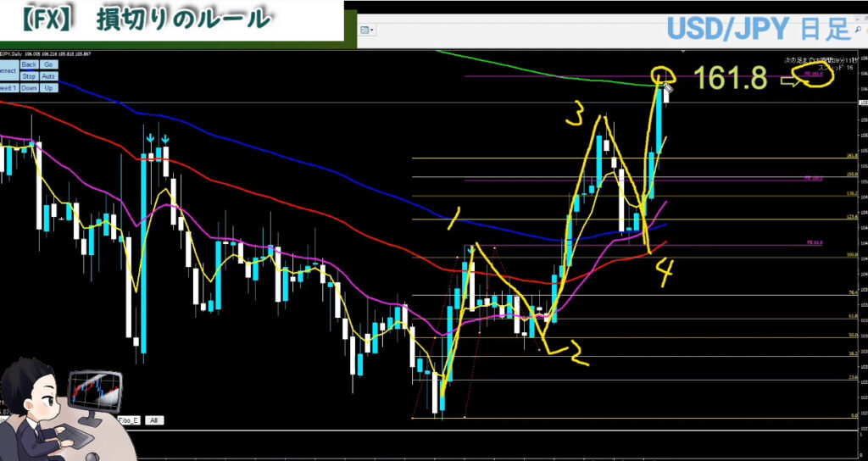Screen dimensions: 868x461
Task: Click the 0.0 Fibonacci base level label
Action: click(854, 415)
